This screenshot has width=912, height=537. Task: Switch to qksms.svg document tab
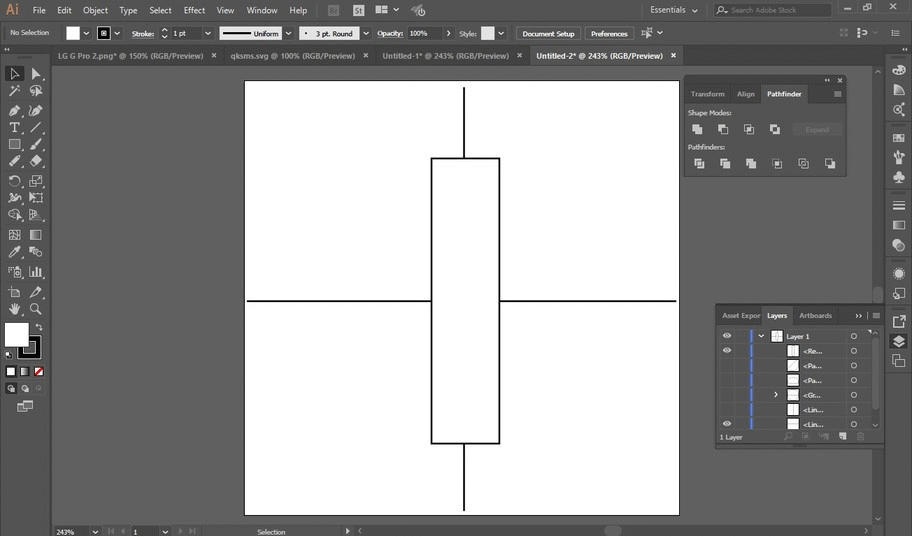tap(293, 56)
